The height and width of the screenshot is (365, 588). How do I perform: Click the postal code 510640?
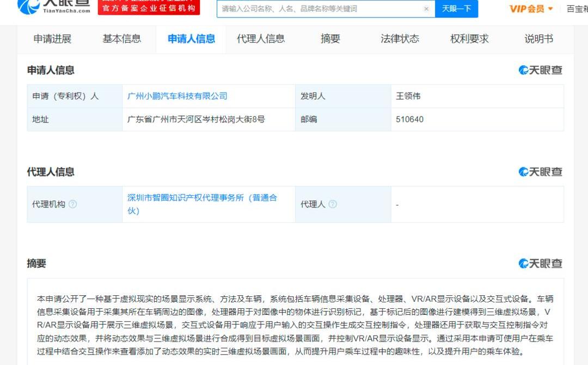point(409,119)
